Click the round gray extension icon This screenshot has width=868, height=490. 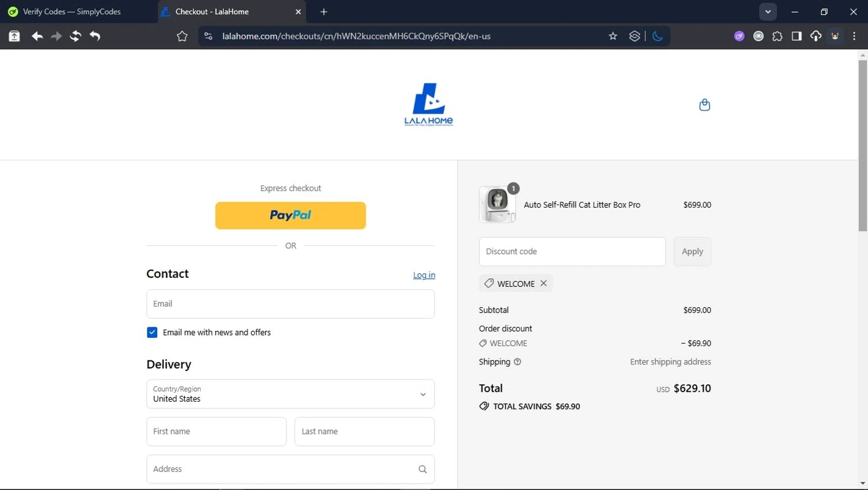tap(758, 36)
